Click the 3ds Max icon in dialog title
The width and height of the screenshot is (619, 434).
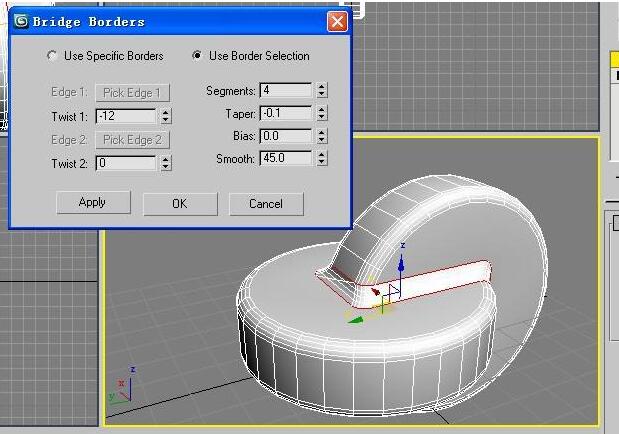[21, 21]
